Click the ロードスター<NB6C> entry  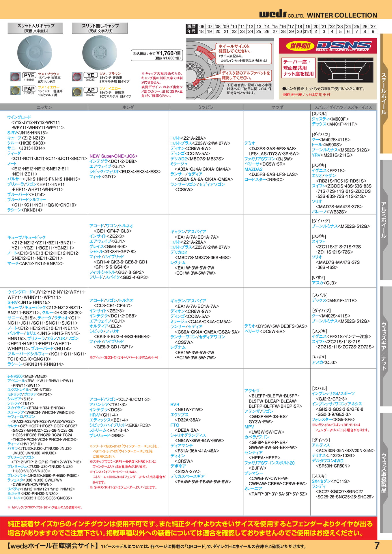(x=264, y=179)
